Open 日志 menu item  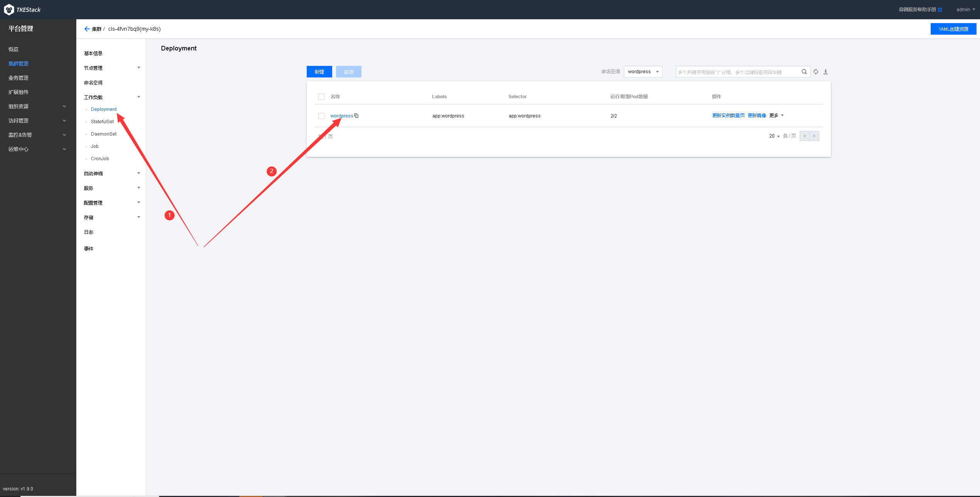point(89,232)
